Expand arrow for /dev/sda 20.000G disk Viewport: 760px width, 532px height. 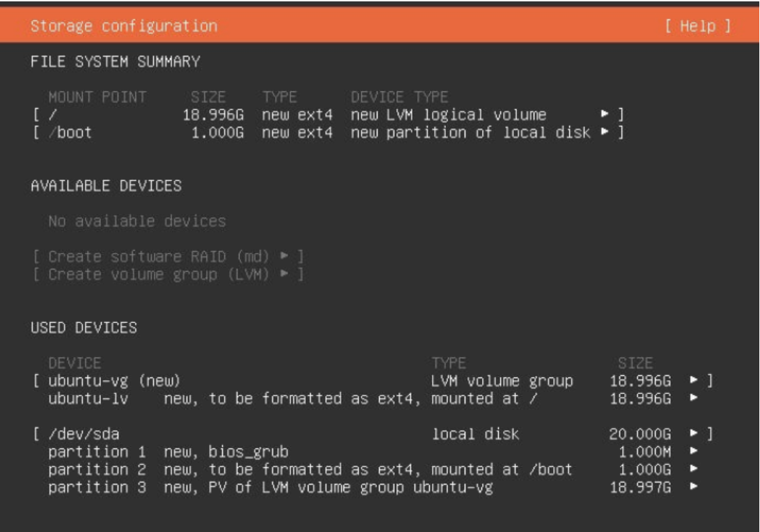pyautogui.click(x=694, y=433)
